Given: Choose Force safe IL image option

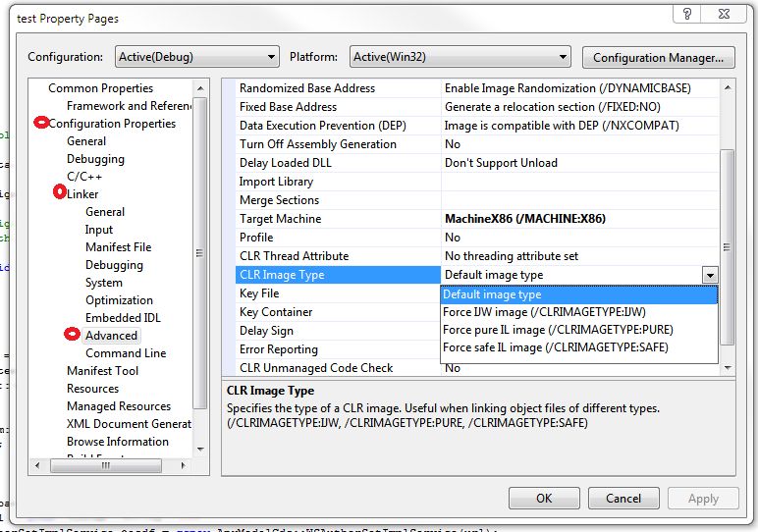Looking at the screenshot, I should (578, 347).
